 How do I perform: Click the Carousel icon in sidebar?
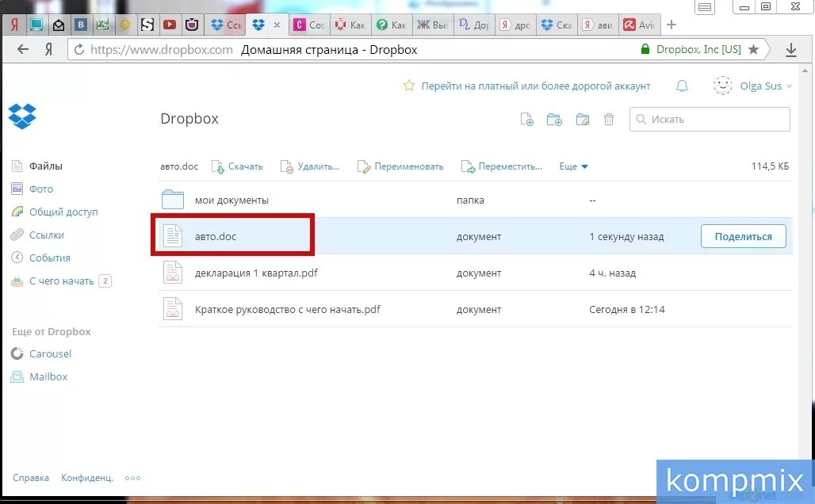[x=17, y=354]
